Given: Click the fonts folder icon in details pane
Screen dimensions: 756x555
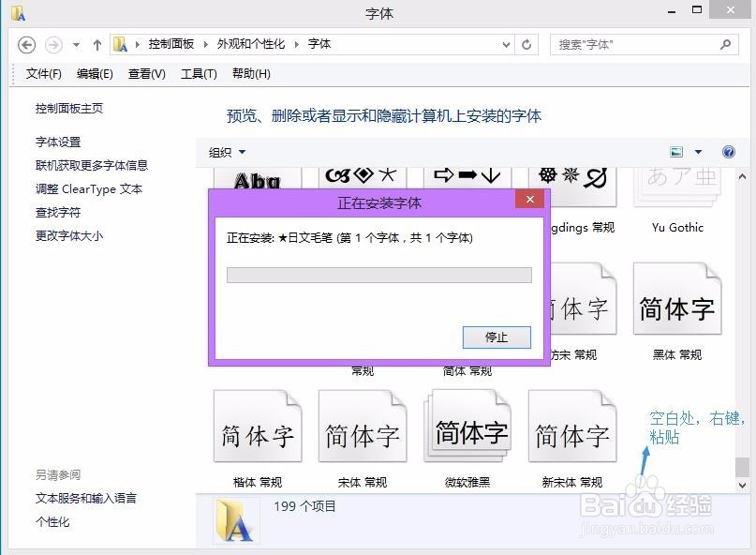Looking at the screenshot, I should 235,520.
